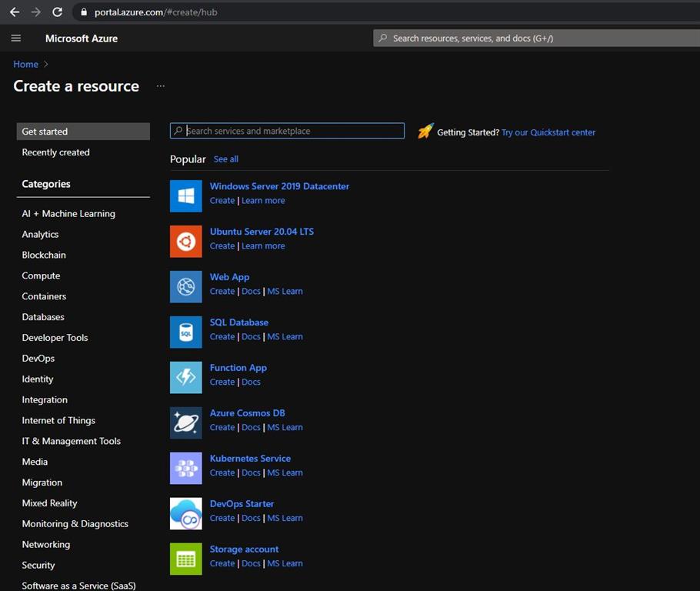Open the Azure portal hamburger menu

point(16,38)
